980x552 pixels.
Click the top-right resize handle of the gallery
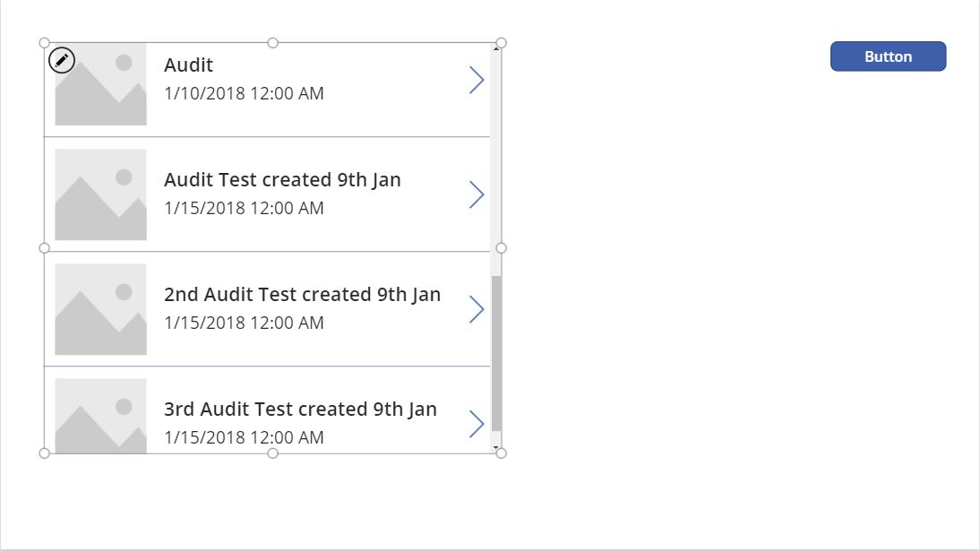coord(501,43)
